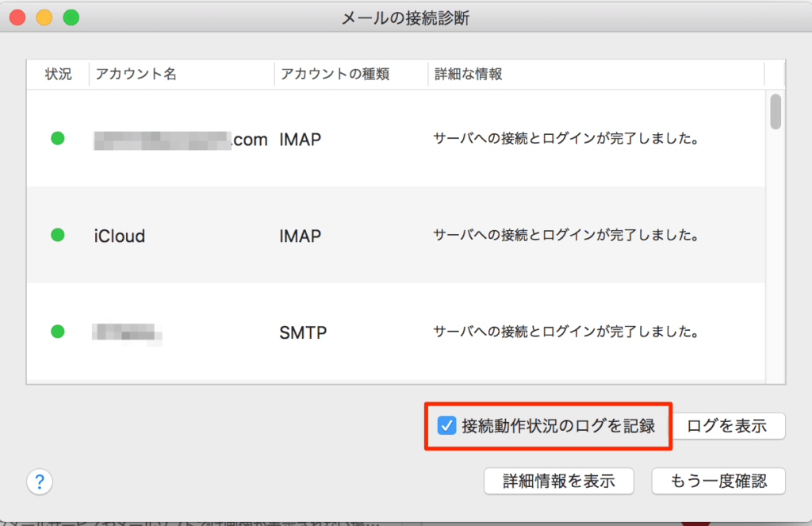Click the SMTP account type cell
This screenshot has height=526, width=812.
click(x=303, y=332)
